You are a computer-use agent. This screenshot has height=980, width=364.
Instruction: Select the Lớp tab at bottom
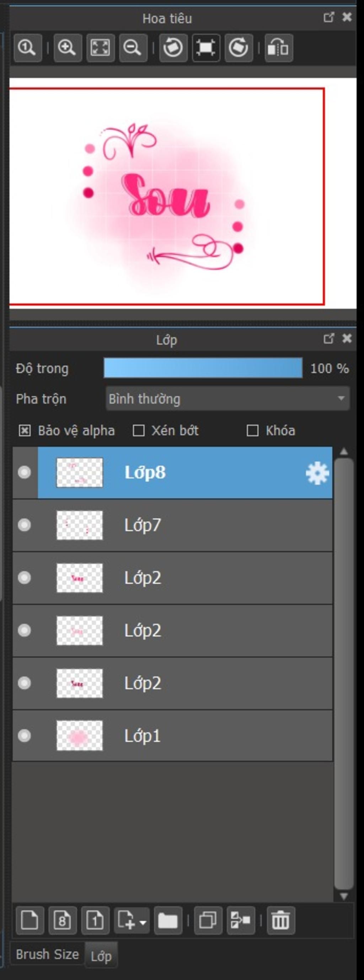tap(101, 956)
